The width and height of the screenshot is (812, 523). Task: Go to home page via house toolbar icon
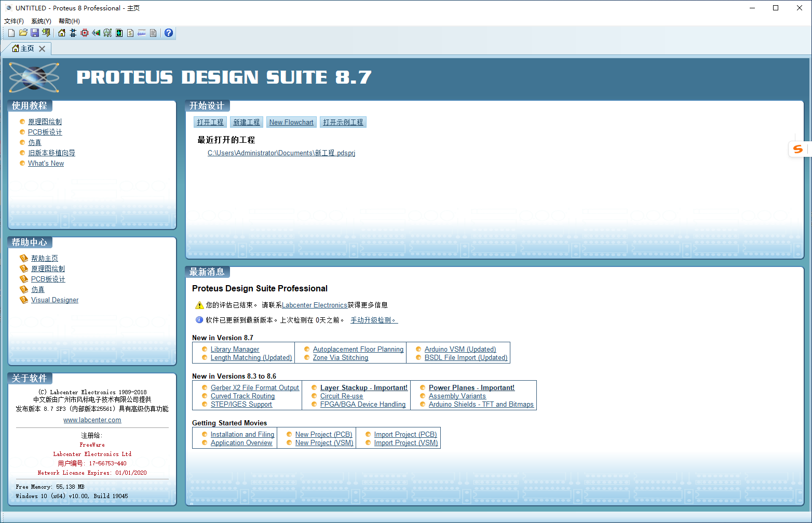[x=62, y=33]
